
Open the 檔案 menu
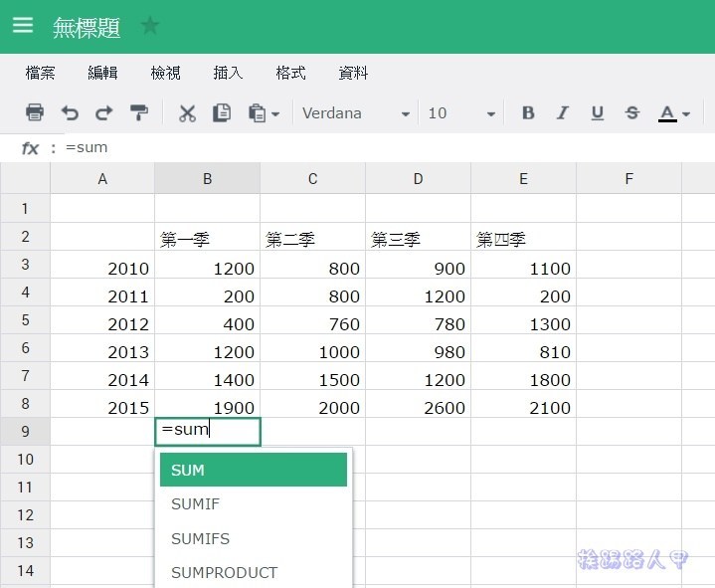[40, 73]
